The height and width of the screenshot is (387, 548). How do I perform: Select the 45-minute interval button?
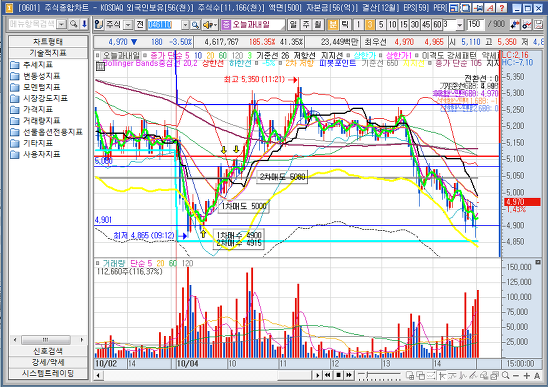pos(426,24)
